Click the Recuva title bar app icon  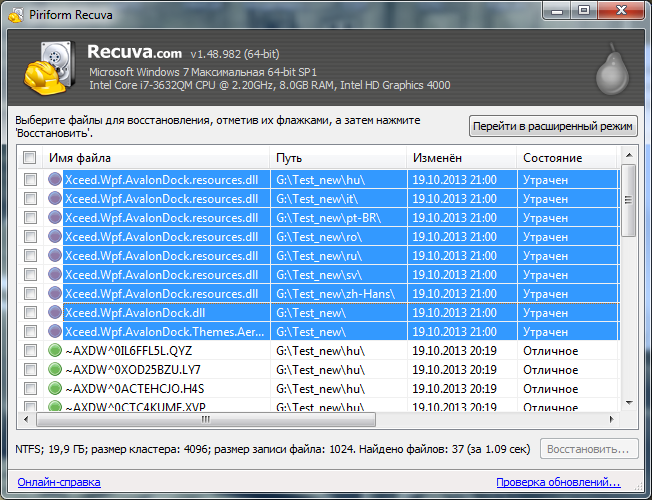click(x=16, y=15)
